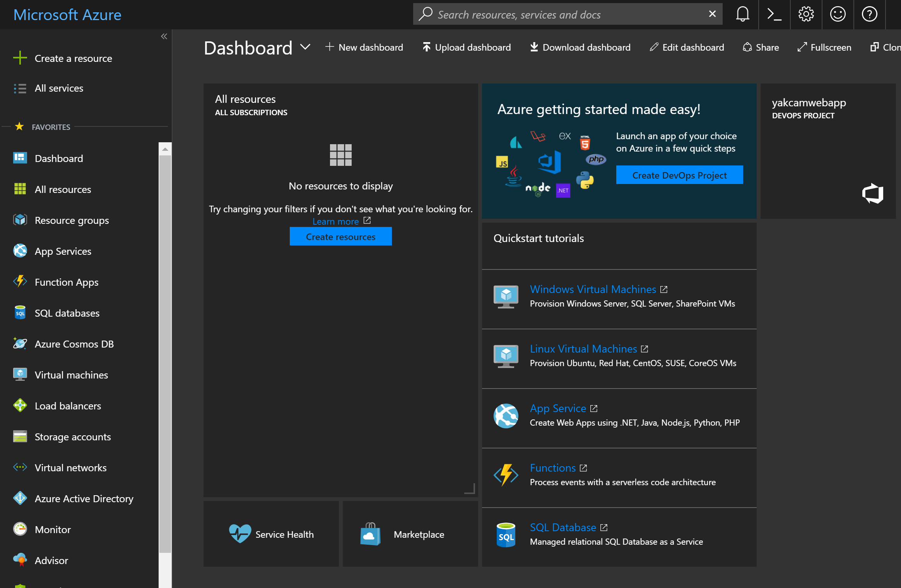901x588 pixels.
Task: Click the Resource groups cube icon
Action: pos(20,220)
